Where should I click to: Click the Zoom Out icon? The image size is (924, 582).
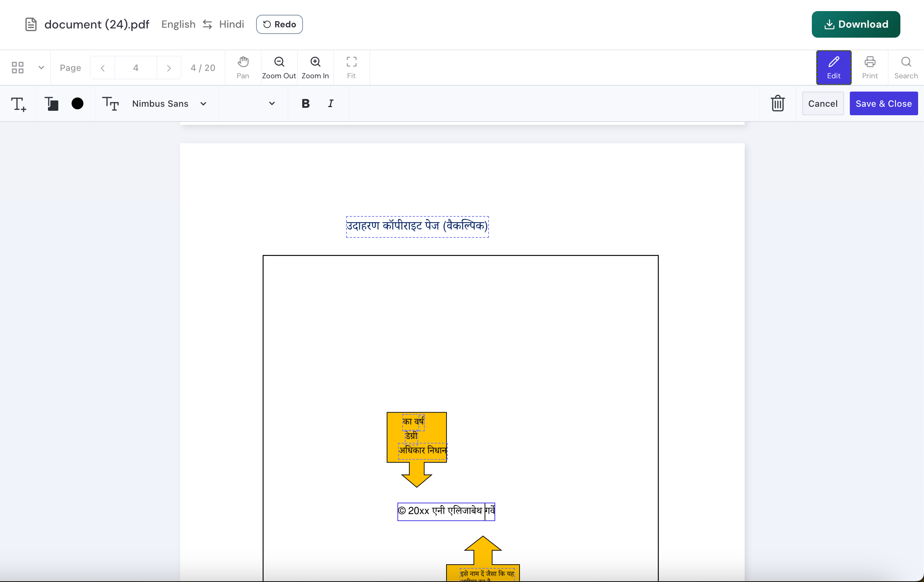279,67
